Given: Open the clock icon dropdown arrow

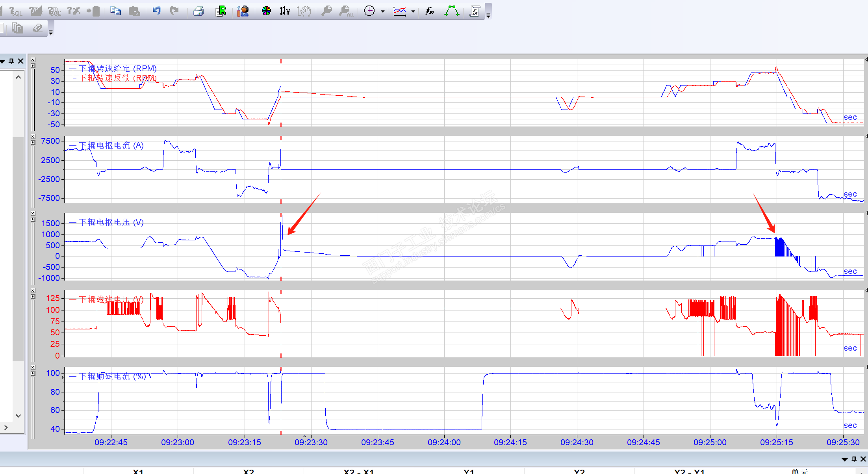Looking at the screenshot, I should pyautogui.click(x=383, y=11).
